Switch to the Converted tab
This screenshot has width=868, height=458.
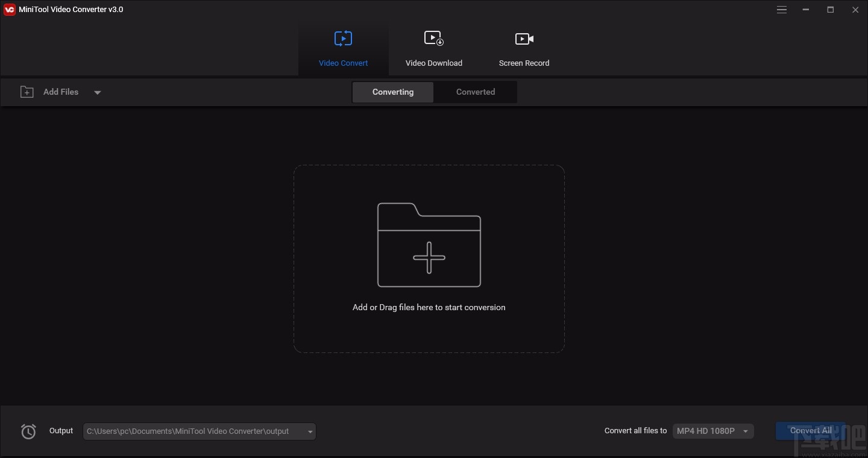[475, 92]
